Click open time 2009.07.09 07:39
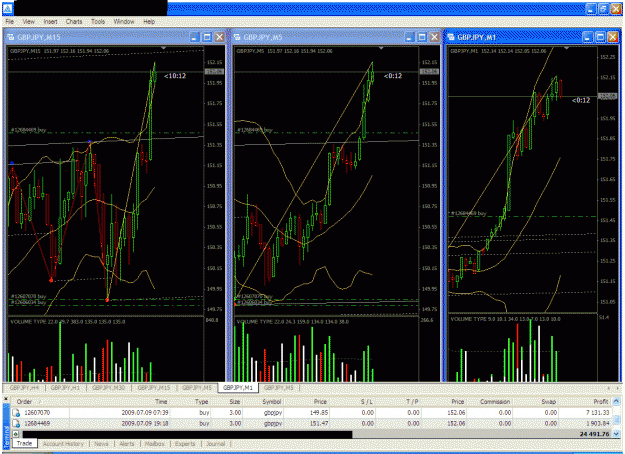The height and width of the screenshot is (454, 625). (145, 413)
